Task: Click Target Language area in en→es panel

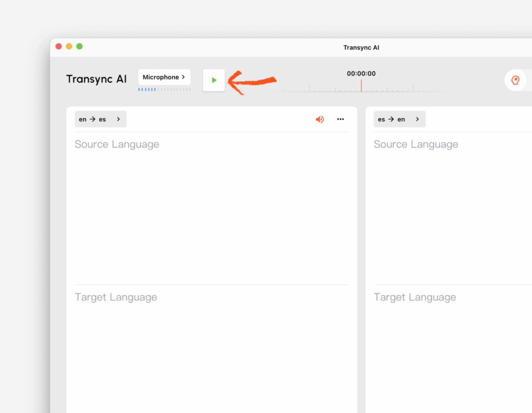Action: click(212, 349)
